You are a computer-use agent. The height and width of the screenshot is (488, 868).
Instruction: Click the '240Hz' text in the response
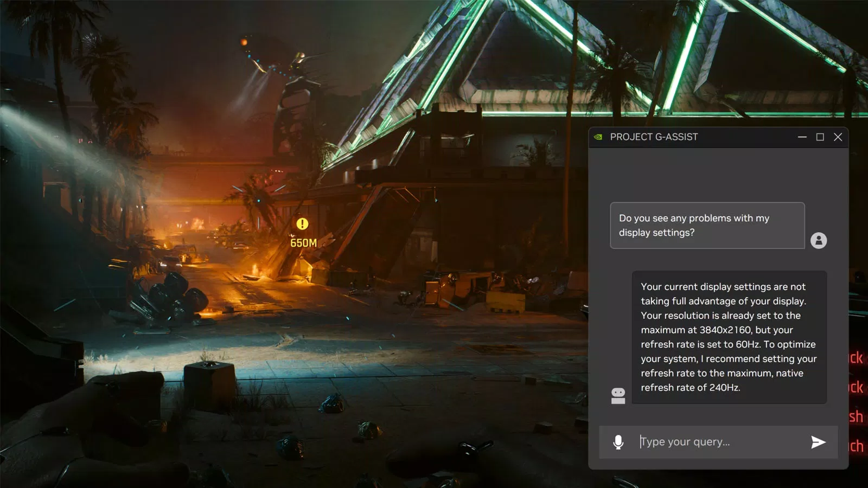coord(724,388)
